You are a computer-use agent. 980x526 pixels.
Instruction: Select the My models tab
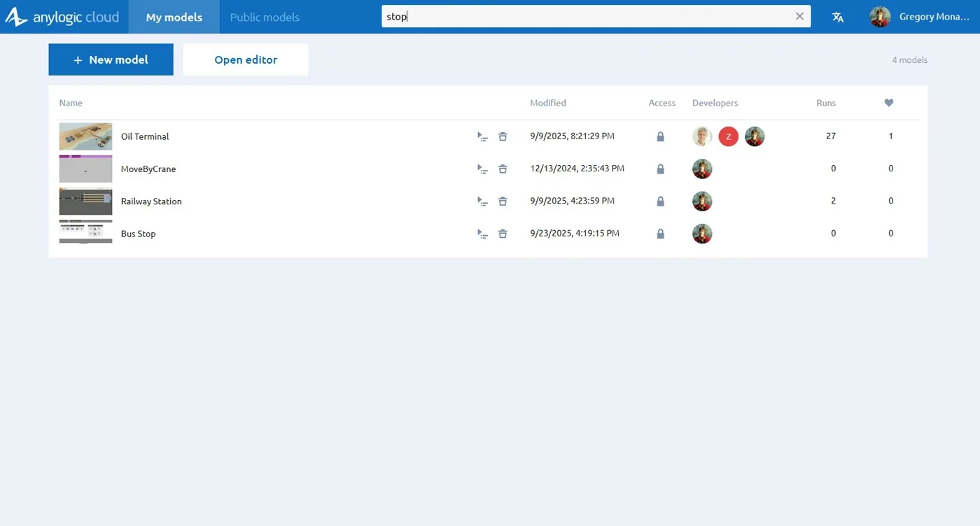[174, 17]
